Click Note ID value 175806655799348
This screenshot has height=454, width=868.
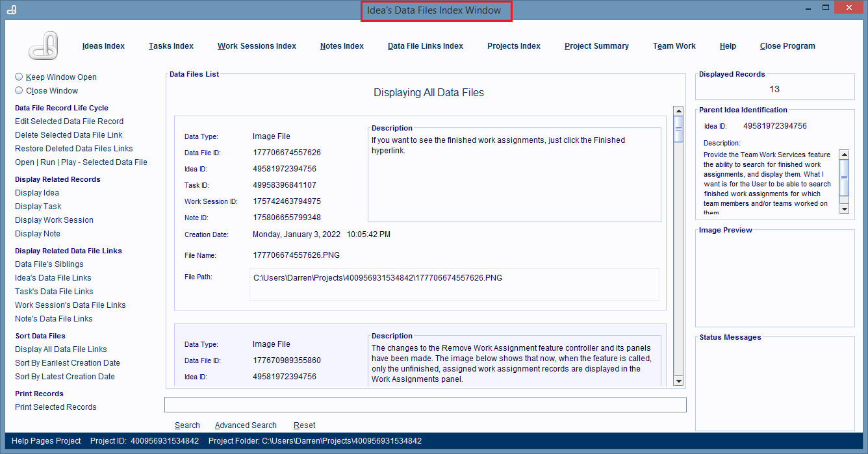287,218
